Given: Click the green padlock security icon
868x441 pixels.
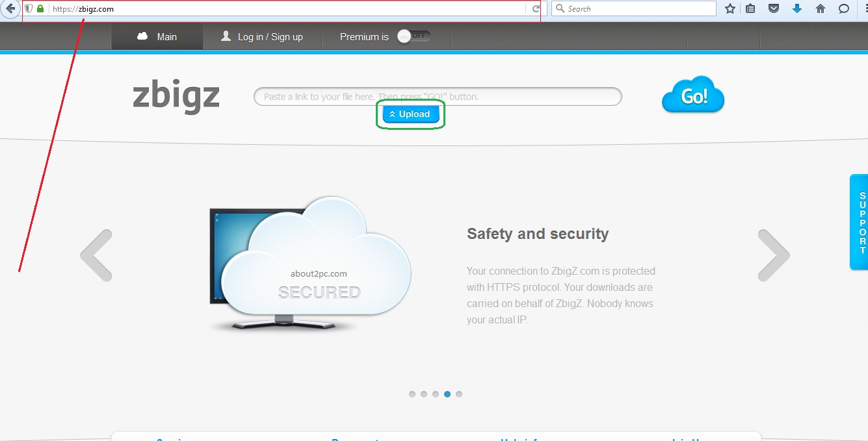Looking at the screenshot, I should [40, 9].
